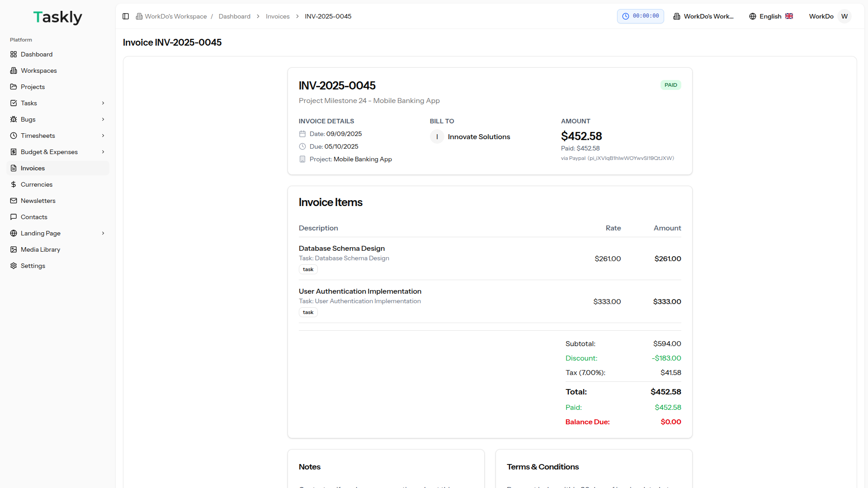Expand the Timesheets submenu chevron
Viewport: 868px width, 488px height.
pyautogui.click(x=103, y=136)
